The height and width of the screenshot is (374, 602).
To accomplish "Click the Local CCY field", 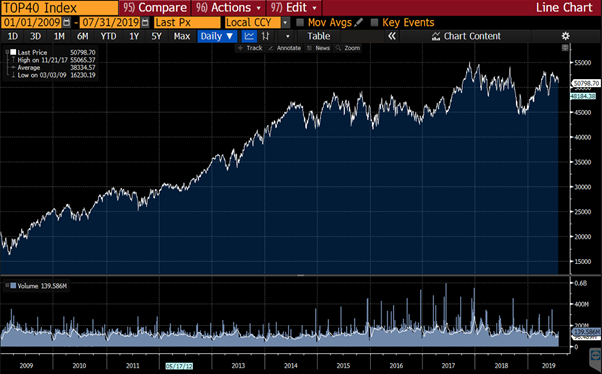I will pyautogui.click(x=253, y=23).
